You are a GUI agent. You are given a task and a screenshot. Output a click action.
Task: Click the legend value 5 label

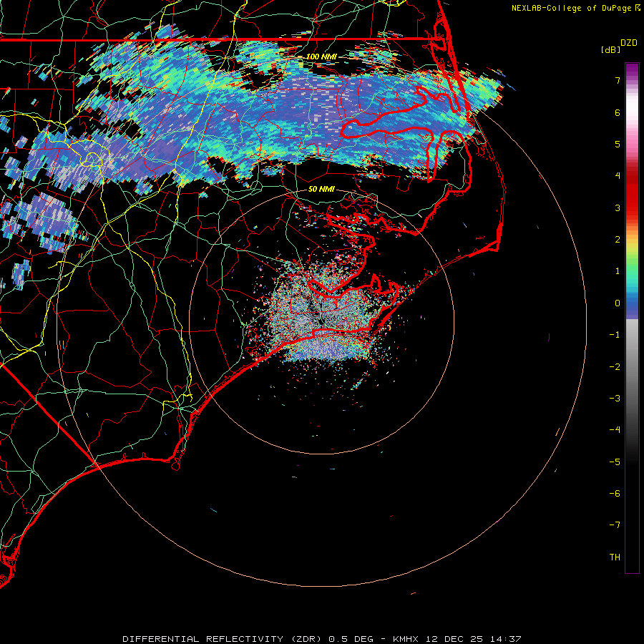[618, 144]
